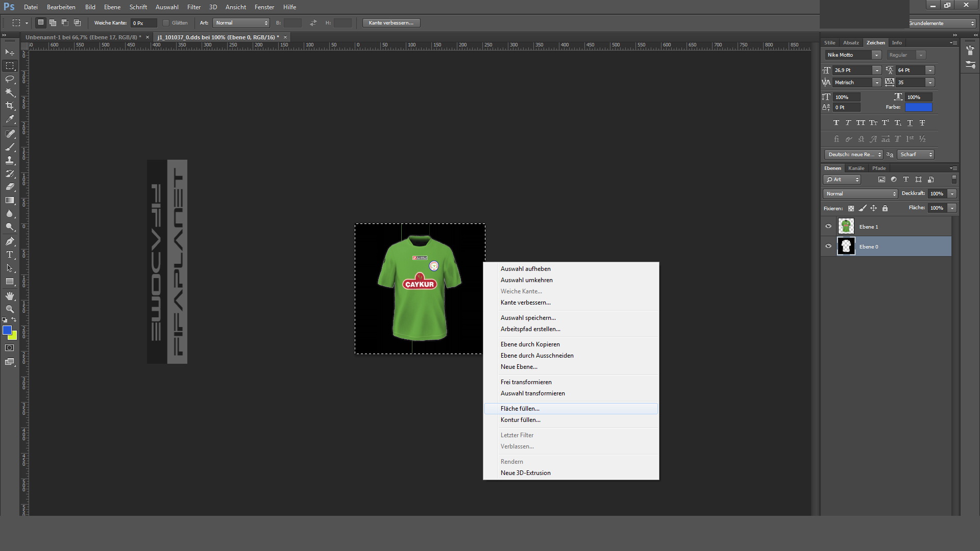
Task: Open the Metrisch kerning dropdown
Action: [x=876, y=83]
